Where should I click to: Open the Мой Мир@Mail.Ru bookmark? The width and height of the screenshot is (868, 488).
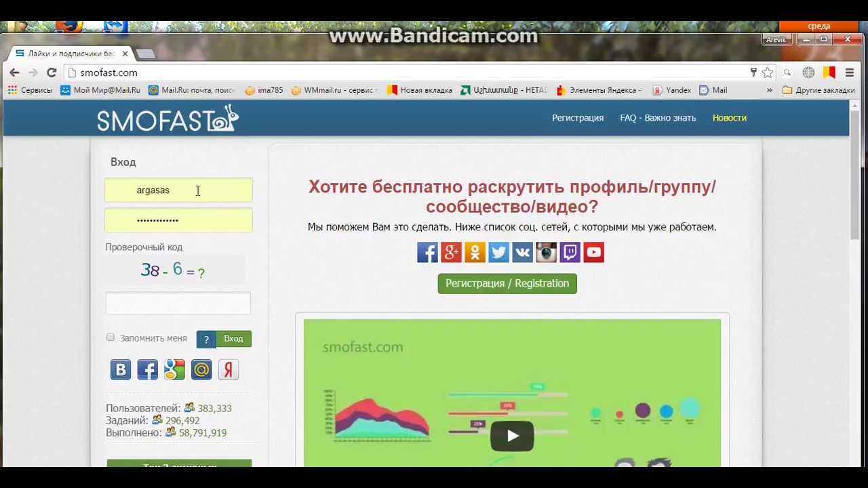pos(100,90)
